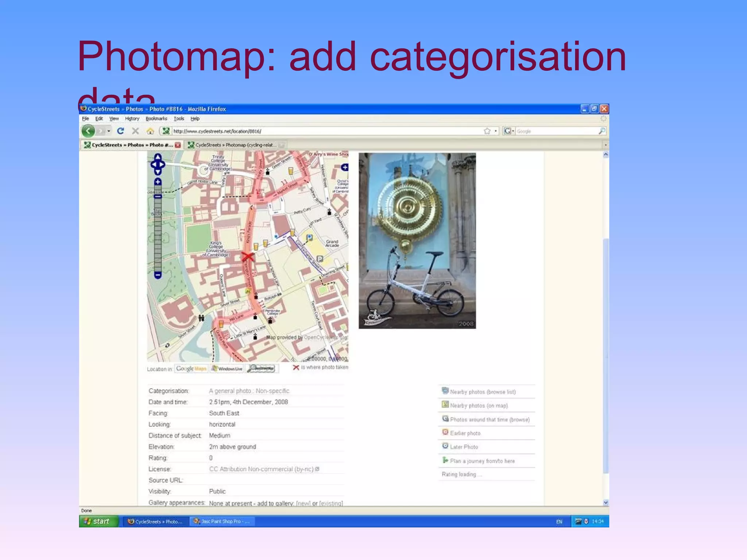Click the search magnifier icon
The height and width of the screenshot is (560, 747).
tap(602, 131)
